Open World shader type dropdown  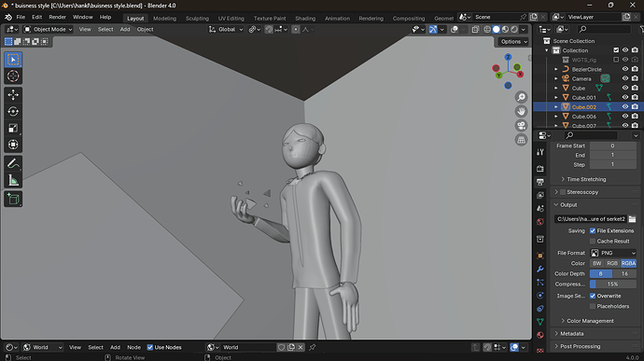pyautogui.click(x=43, y=347)
